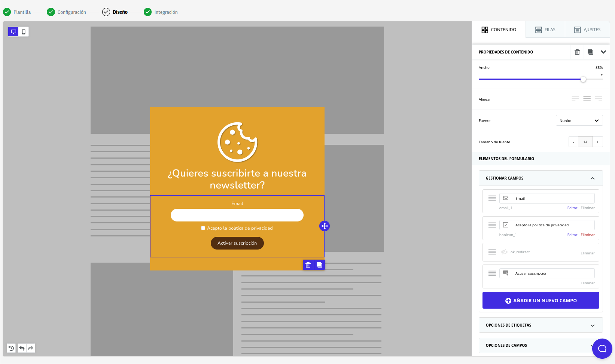
Task: Expand the Opciones de campos section
Action: tap(541, 345)
